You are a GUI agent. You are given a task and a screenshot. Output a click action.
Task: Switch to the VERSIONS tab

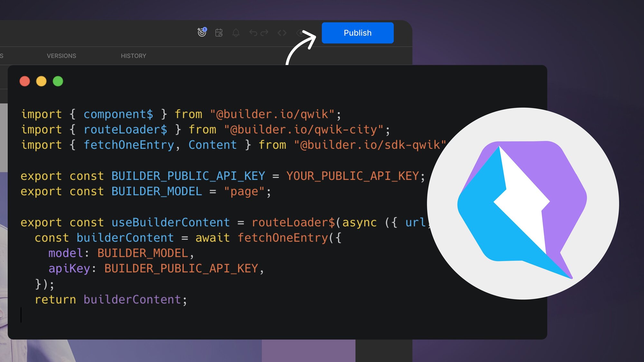point(62,56)
